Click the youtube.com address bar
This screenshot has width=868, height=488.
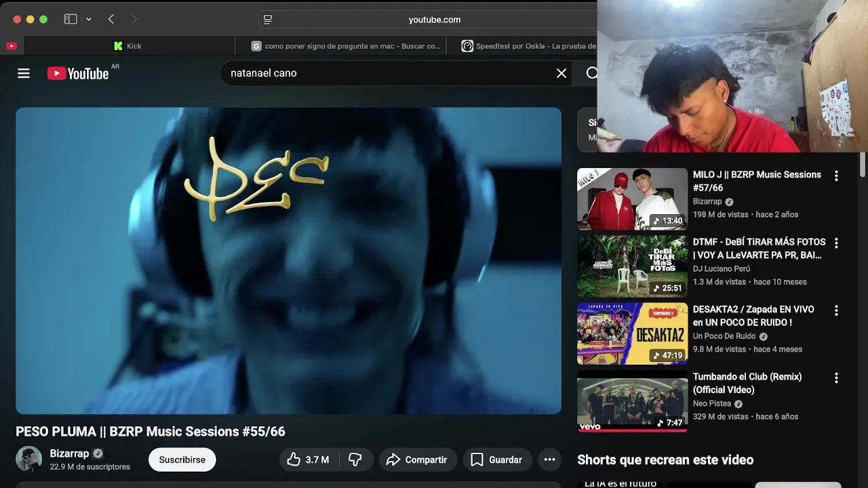[x=434, y=20]
